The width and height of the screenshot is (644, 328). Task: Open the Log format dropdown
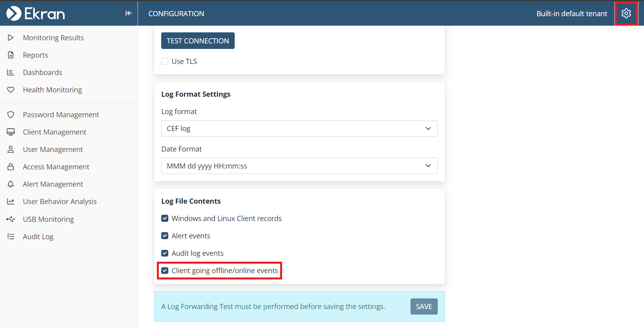point(299,129)
